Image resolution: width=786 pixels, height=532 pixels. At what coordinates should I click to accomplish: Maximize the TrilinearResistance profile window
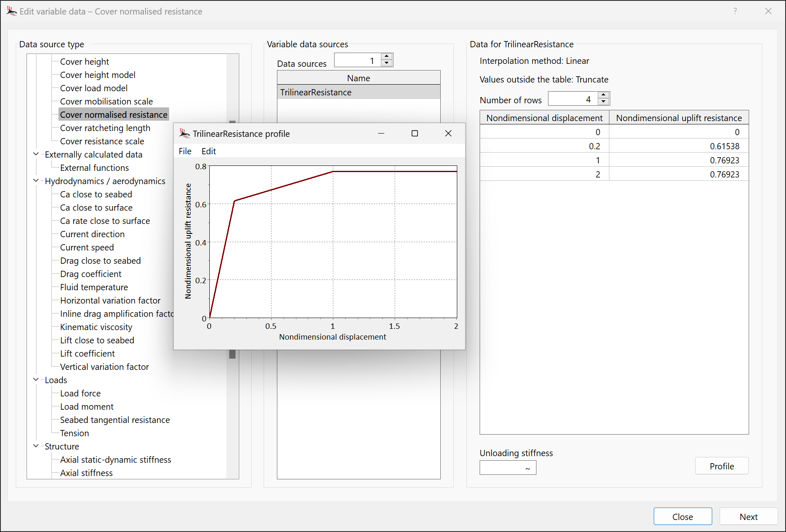pyautogui.click(x=415, y=133)
